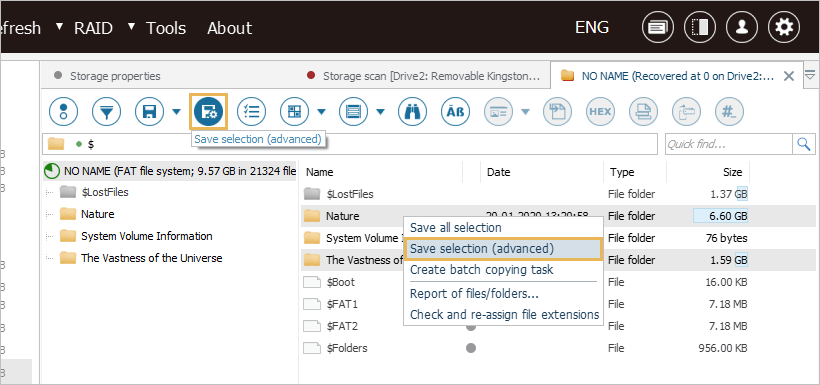Click the folder icon in the path bar
Image resolution: width=820 pixels, height=385 pixels.
56,144
